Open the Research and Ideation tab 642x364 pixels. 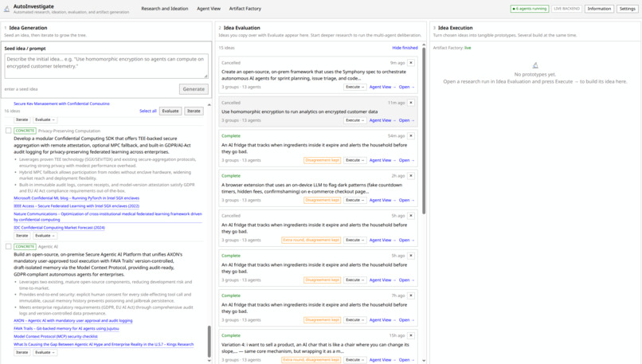165,9
